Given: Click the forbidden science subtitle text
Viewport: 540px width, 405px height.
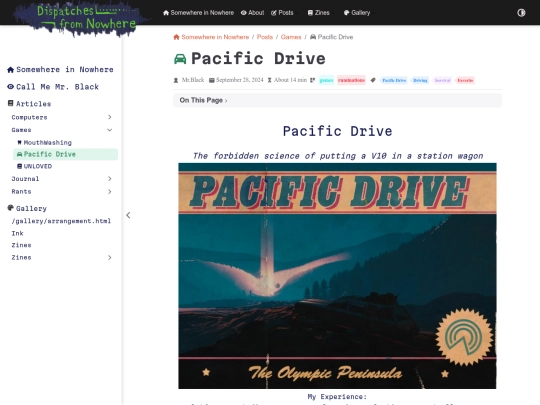Looking at the screenshot, I should point(338,156).
